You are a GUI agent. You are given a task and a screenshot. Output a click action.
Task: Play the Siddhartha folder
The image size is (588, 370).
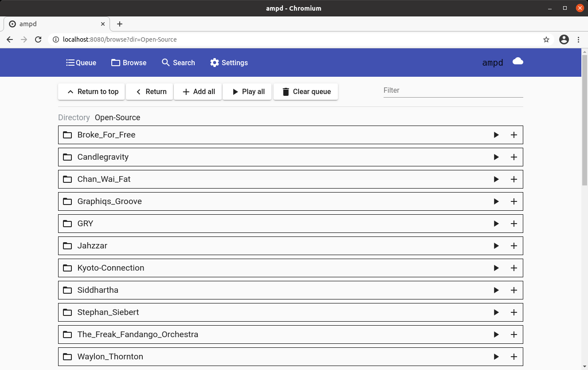[x=496, y=290]
